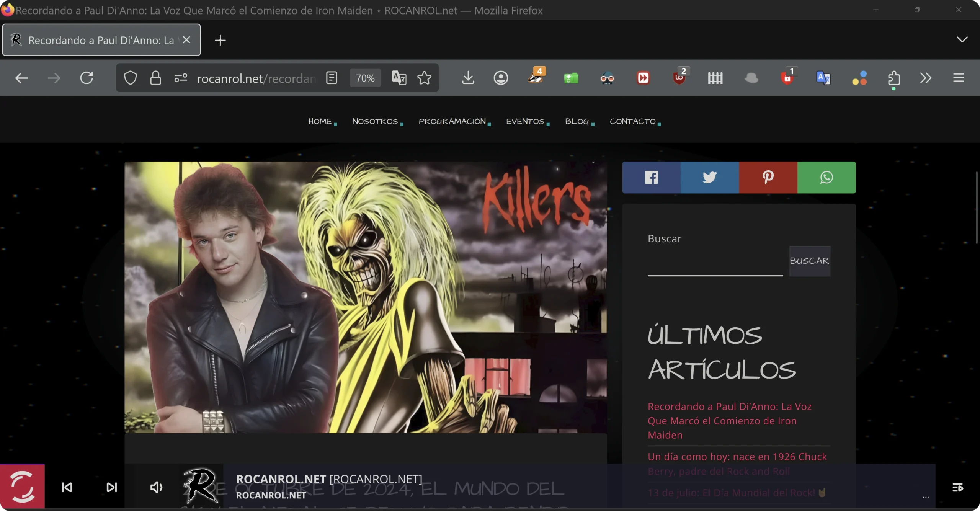Go to the BLOG menu item

[577, 121]
